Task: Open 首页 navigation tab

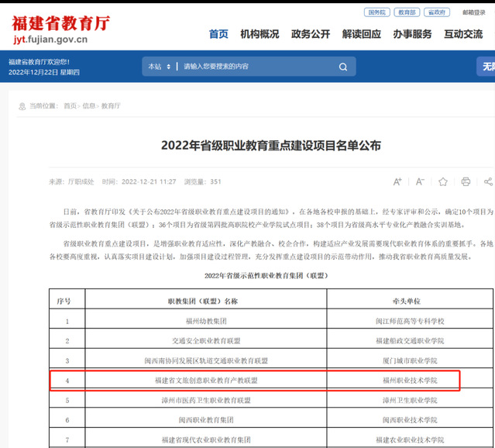Action: pos(219,34)
